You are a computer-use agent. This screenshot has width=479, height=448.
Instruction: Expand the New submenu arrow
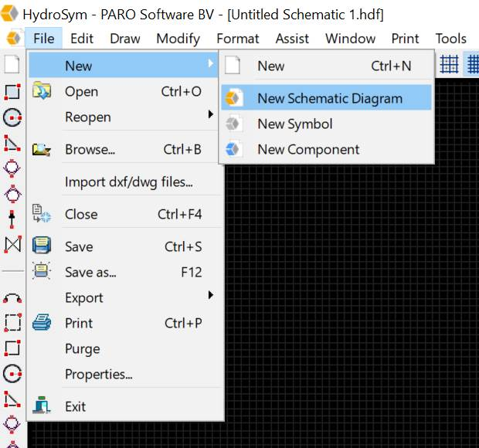coord(210,64)
